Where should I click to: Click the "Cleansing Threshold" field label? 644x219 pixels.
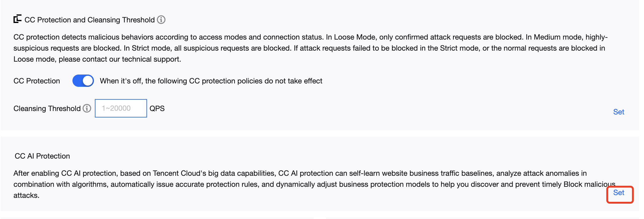pos(47,109)
